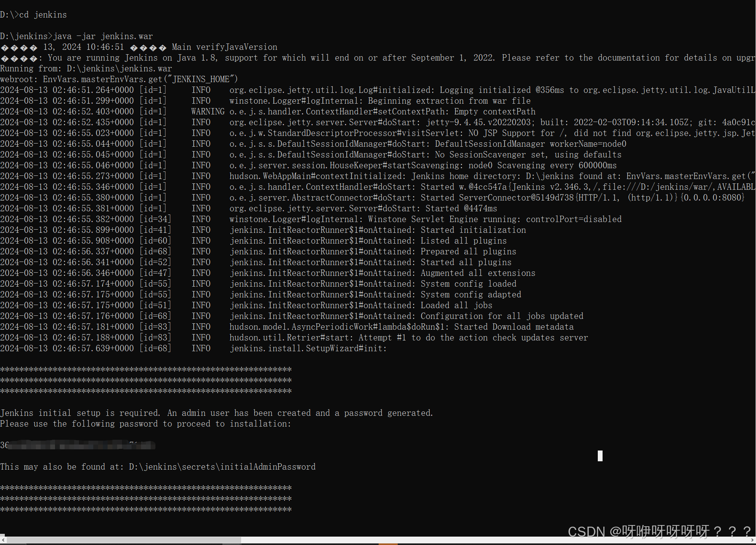
Task: Click the Java 1.8 support warning line
Action: [x=378, y=57]
